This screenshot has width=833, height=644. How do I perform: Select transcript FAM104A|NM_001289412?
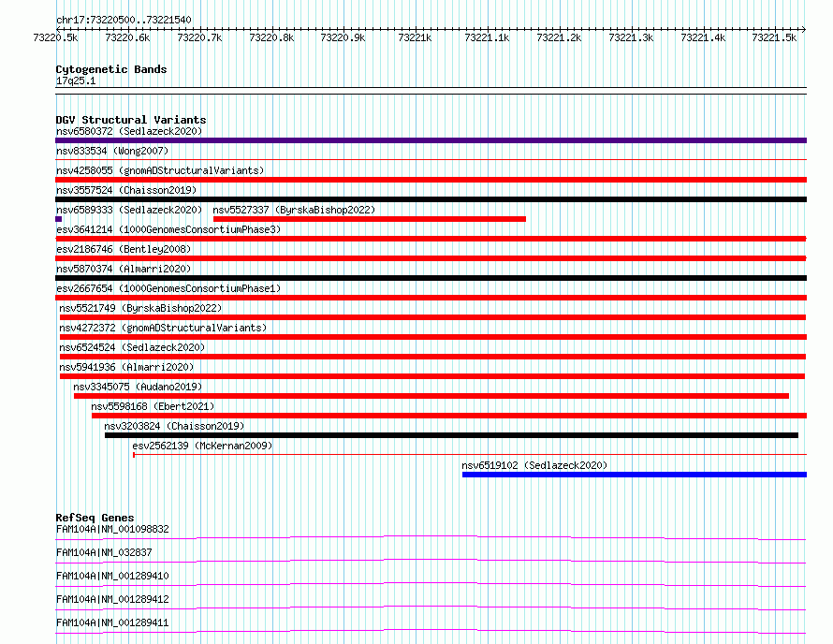pyautogui.click(x=112, y=599)
